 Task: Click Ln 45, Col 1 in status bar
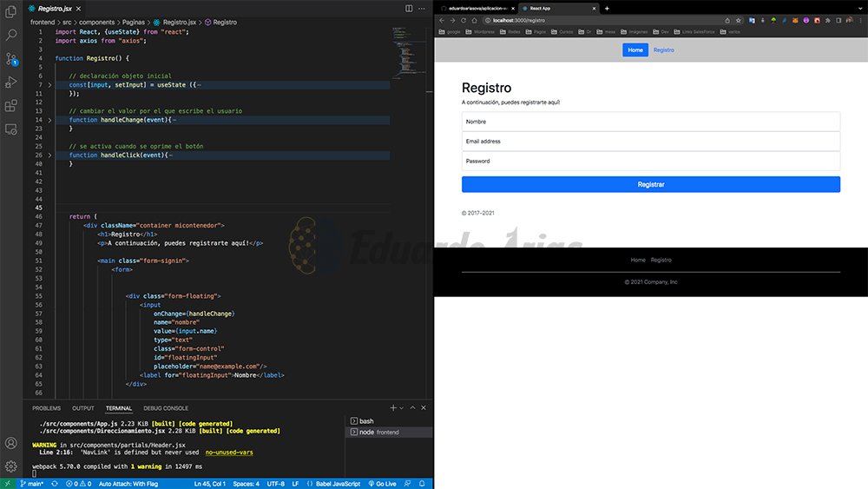pyautogui.click(x=209, y=484)
